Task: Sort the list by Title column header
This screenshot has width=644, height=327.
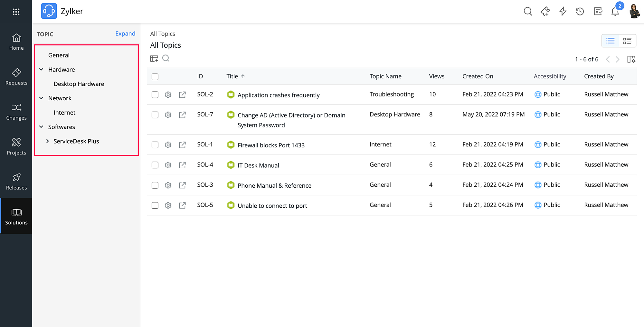Action: (232, 76)
